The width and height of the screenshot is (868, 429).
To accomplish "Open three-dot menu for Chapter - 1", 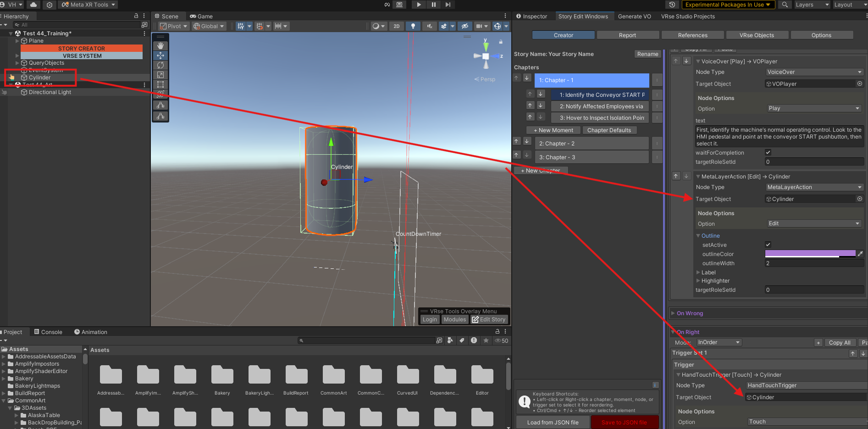I will (657, 80).
